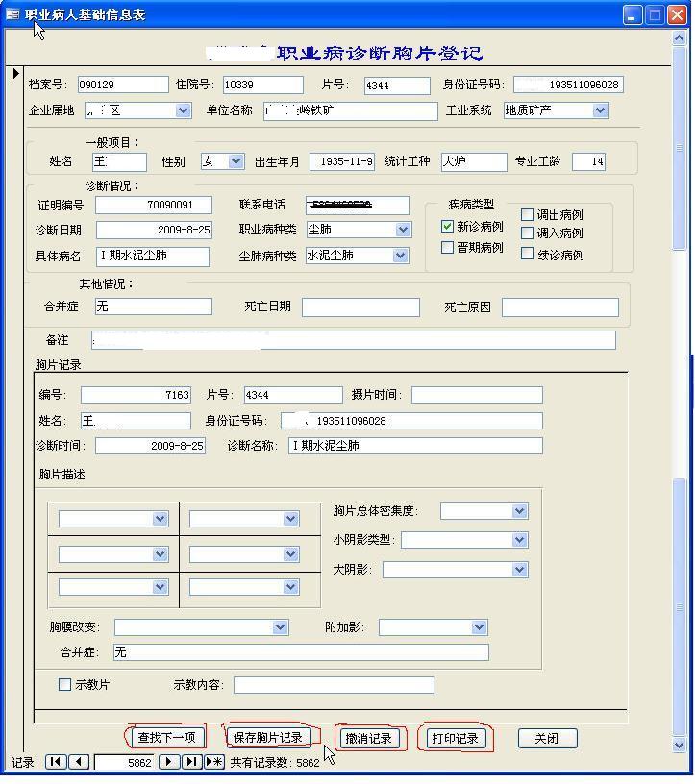
Task: Click the 单位名称 input field
Action: tap(350, 110)
